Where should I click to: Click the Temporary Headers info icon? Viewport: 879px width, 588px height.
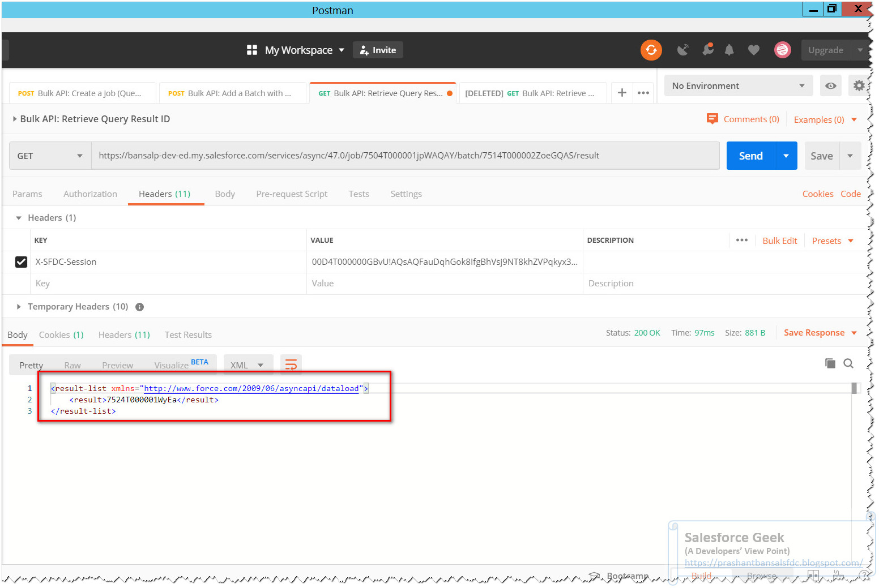pyautogui.click(x=139, y=307)
